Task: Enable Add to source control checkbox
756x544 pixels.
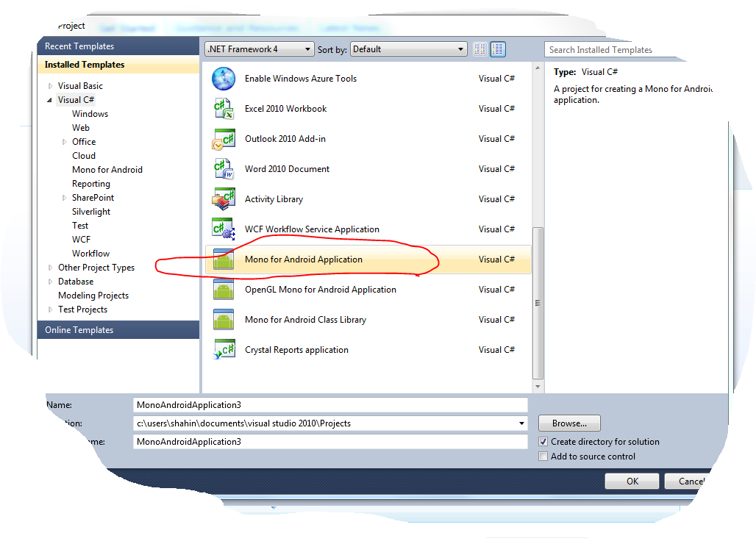Action: (543, 457)
